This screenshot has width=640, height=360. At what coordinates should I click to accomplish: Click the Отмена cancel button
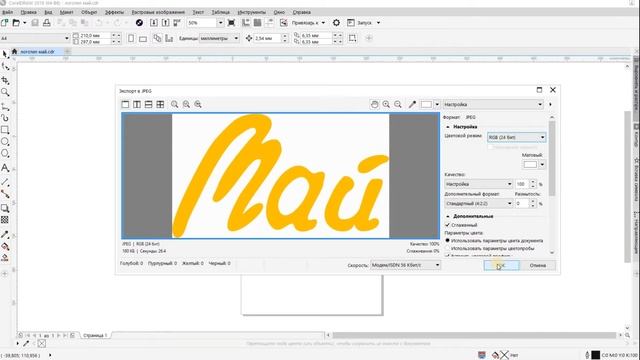click(538, 265)
